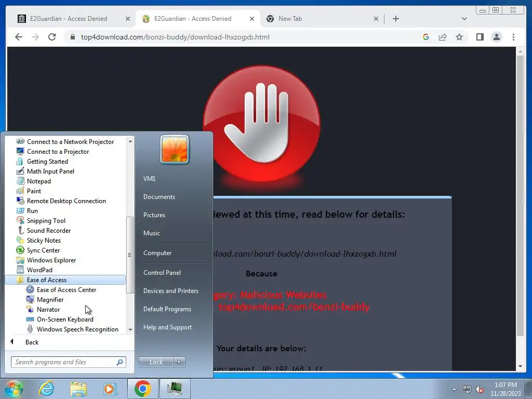Open Computer from the Start menu
This screenshot has height=399, width=532.
157,253
